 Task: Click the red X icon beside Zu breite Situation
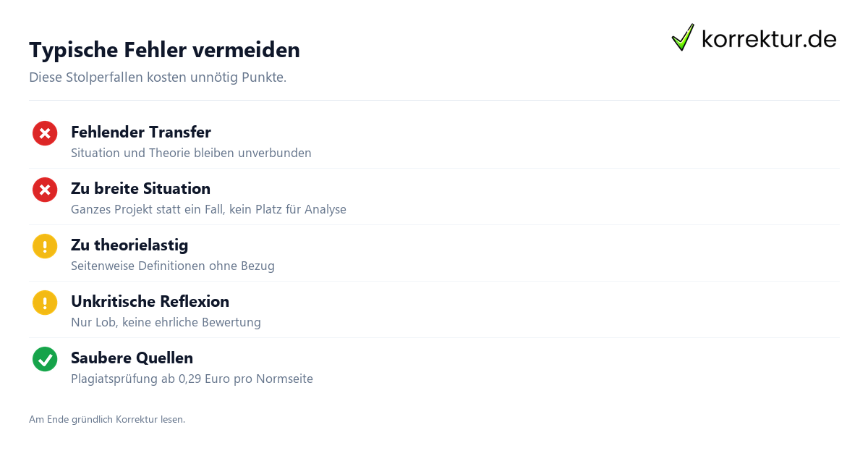pos(45,190)
